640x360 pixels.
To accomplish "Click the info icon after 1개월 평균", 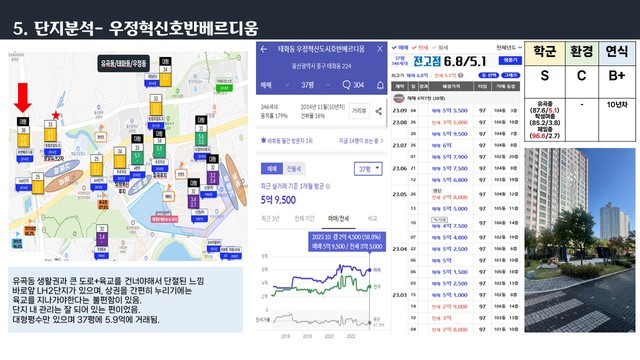I will tap(328, 187).
